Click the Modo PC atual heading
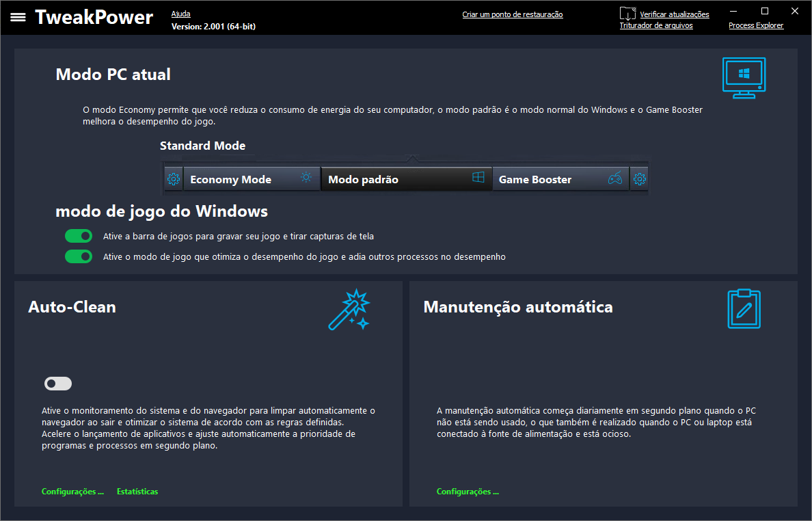Image resolution: width=812 pixels, height=521 pixels. (x=113, y=75)
